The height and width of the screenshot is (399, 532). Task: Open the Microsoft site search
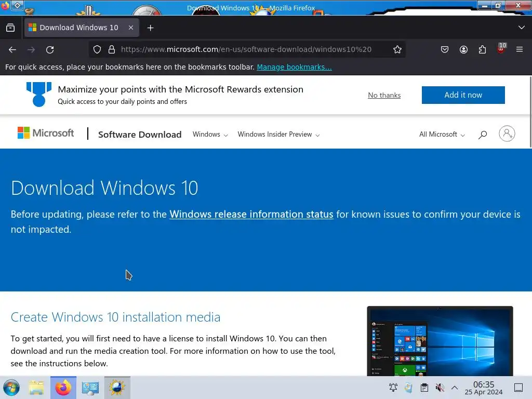click(x=483, y=135)
